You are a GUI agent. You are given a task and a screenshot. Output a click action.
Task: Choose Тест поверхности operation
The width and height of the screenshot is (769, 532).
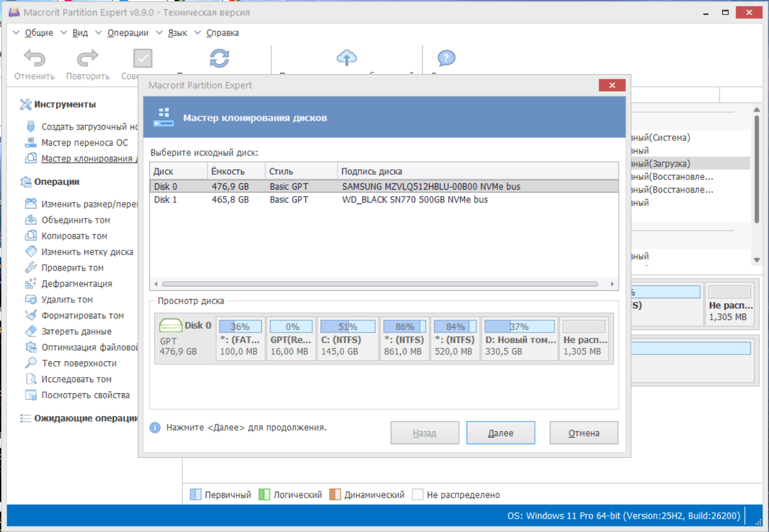pos(79,363)
